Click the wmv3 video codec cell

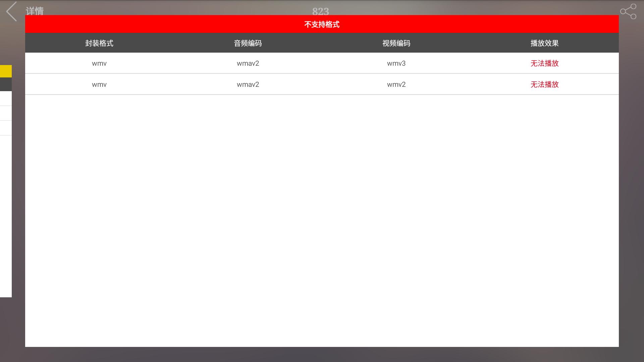point(396,63)
